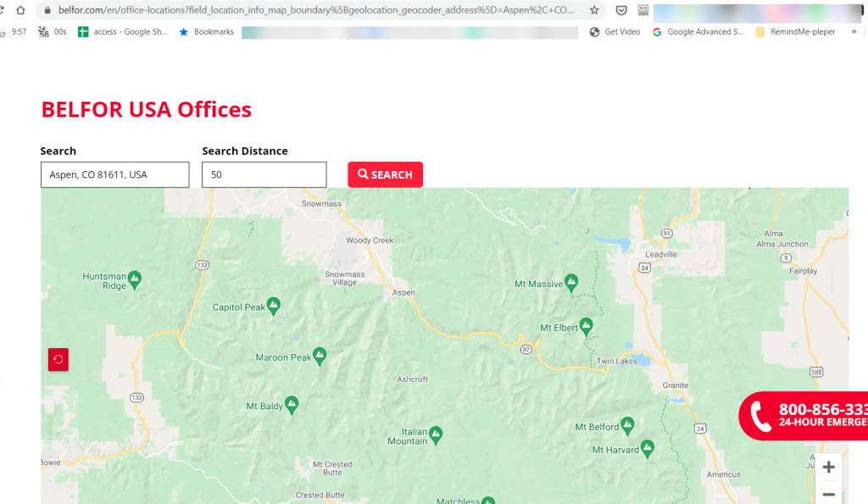Click the Capitol Peak mountain marker
This screenshot has height=504, width=868.
click(273, 305)
